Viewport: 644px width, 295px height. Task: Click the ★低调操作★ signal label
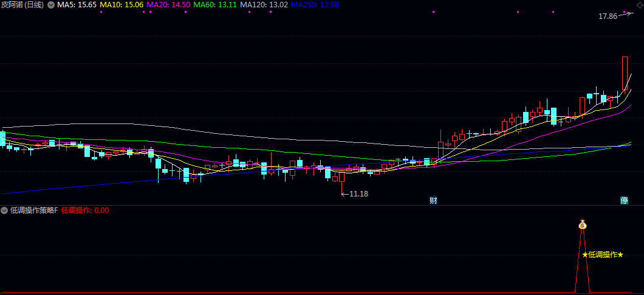603,255
